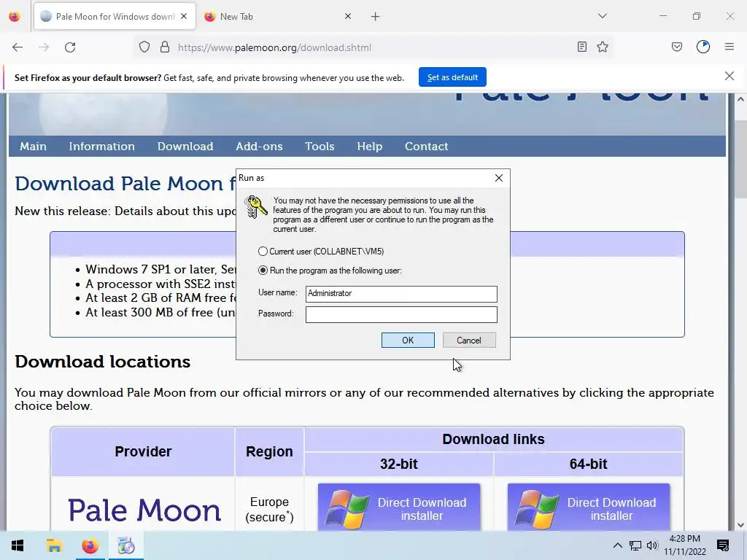Image resolution: width=747 pixels, height=560 pixels.
Task: Open Save to Pocket icon
Action: click(x=676, y=47)
